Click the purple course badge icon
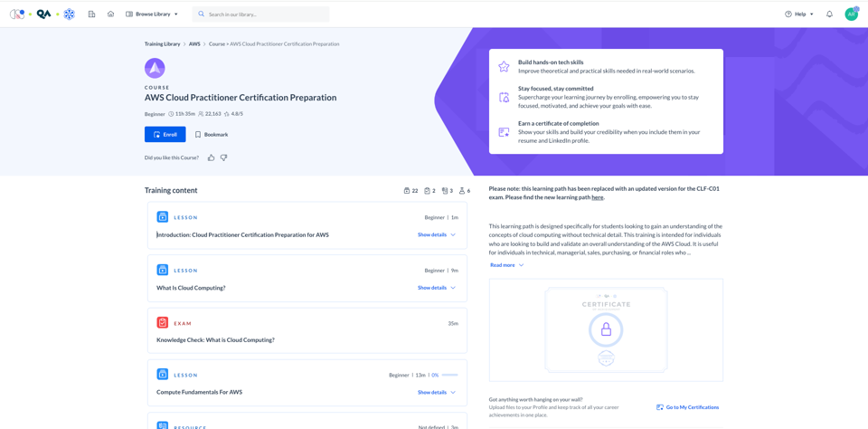 tap(155, 68)
